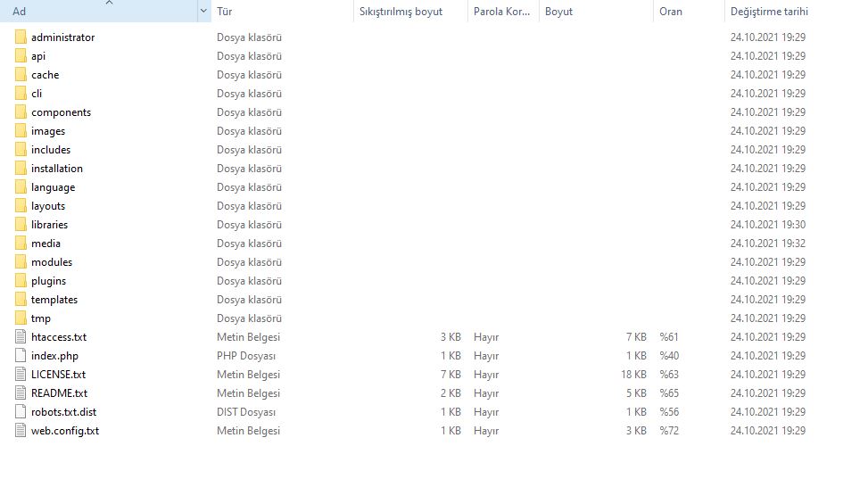Click the components folder icon
This screenshot has width=843, height=504.
coord(21,112)
